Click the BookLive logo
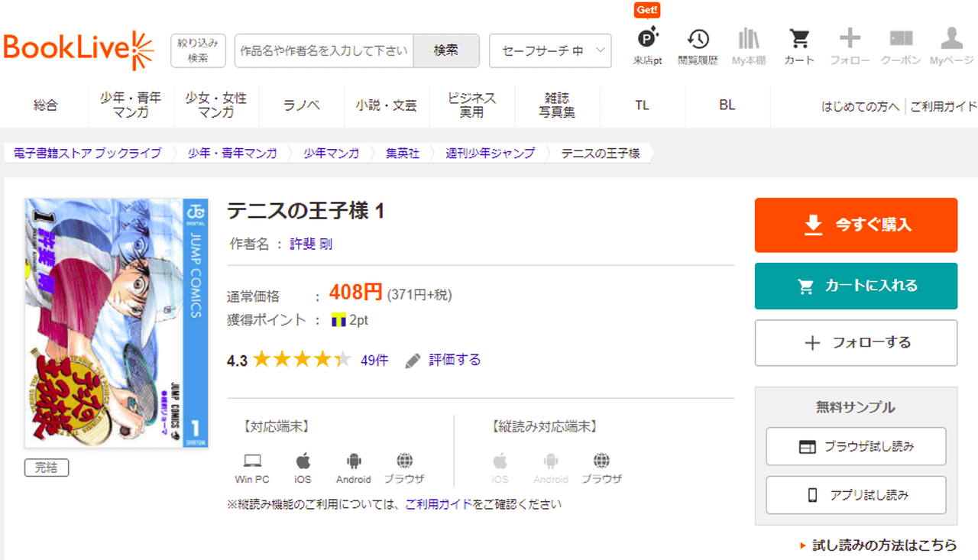This screenshot has height=560, width=978. 79,50
